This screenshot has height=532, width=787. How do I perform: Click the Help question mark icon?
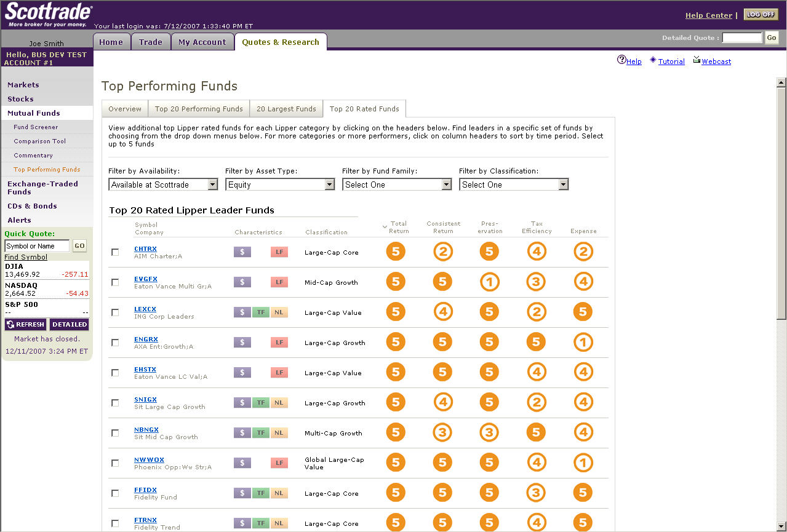pyautogui.click(x=621, y=60)
